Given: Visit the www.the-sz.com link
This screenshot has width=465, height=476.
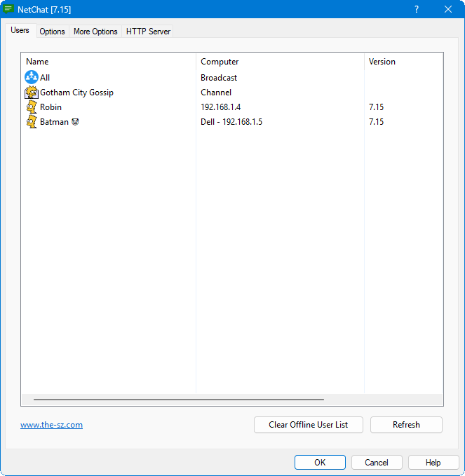Looking at the screenshot, I should (x=51, y=425).
